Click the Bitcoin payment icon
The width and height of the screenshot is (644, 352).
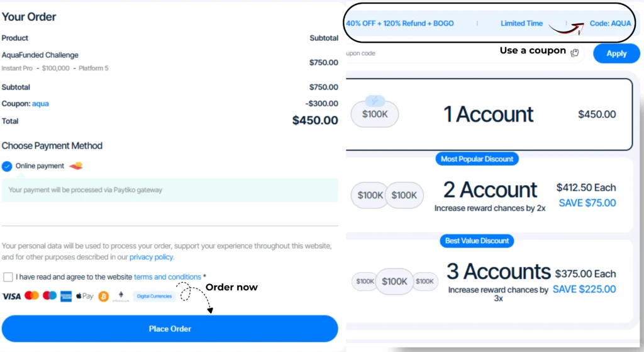pyautogui.click(x=103, y=296)
